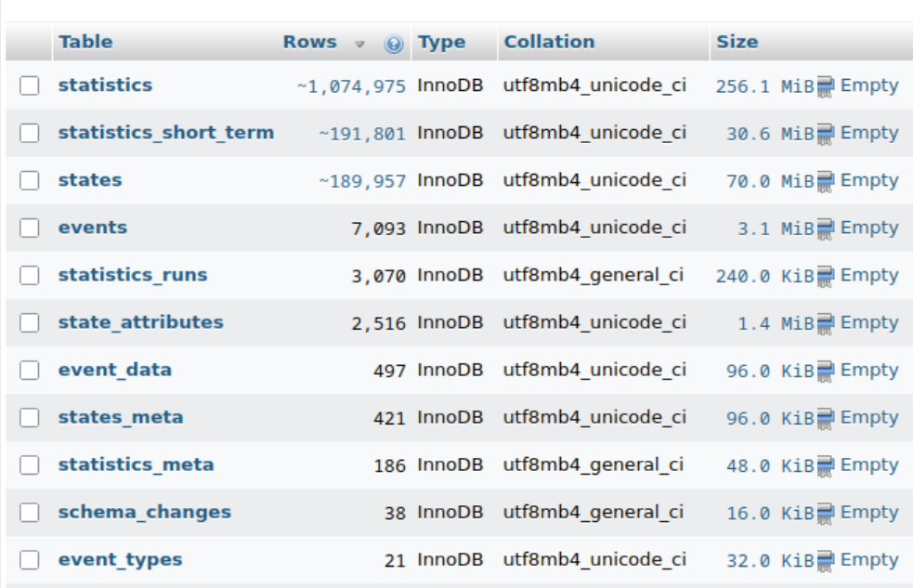The image size is (913, 588).
Task: Open the statistics_meta table link
Action: 136,465
